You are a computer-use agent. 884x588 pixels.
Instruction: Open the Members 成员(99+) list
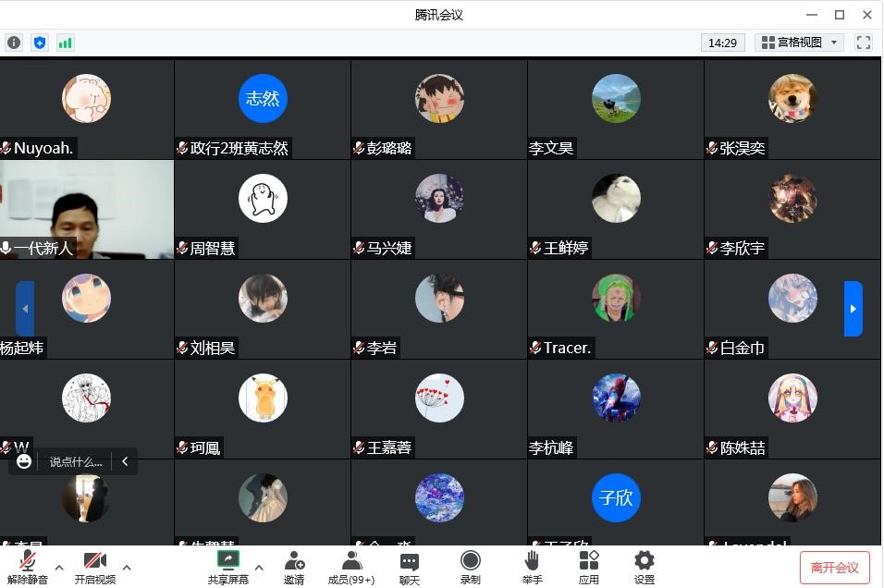coord(351,569)
